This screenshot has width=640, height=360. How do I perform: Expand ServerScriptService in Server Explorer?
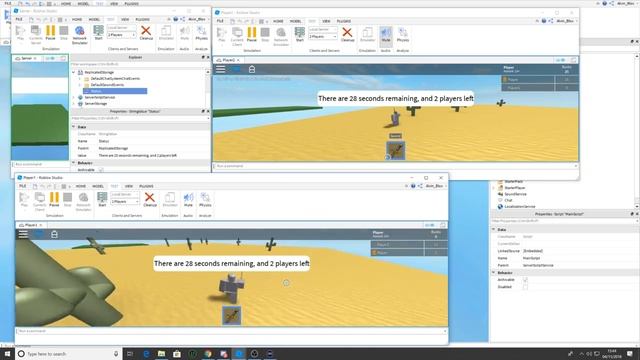(x=74, y=98)
